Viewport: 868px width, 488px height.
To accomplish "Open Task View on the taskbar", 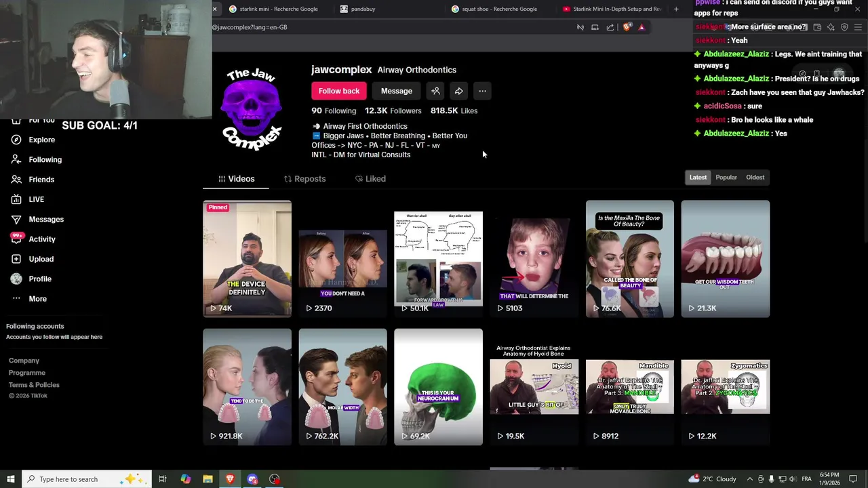I will tap(163, 479).
